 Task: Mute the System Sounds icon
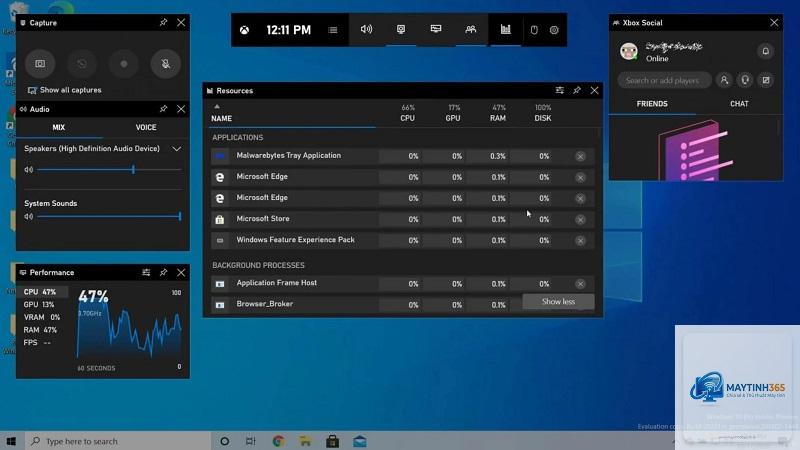point(29,216)
